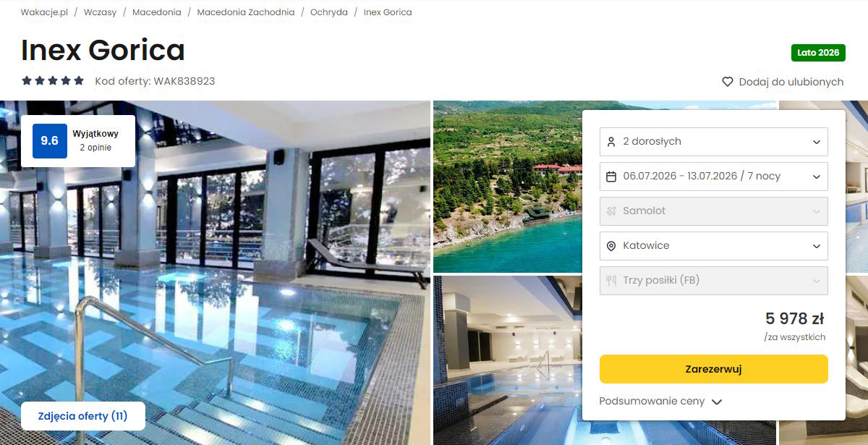Open the Ochryda breadcrumb link
Image resolution: width=868 pixels, height=445 pixels.
[x=329, y=12]
